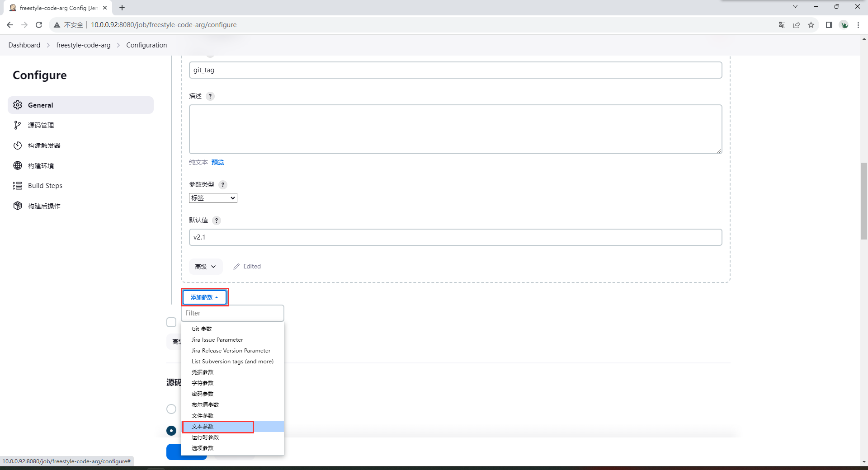Viewport: 868px width, 470px height.
Task: Select Git 参数 from the list
Action: pos(232,329)
